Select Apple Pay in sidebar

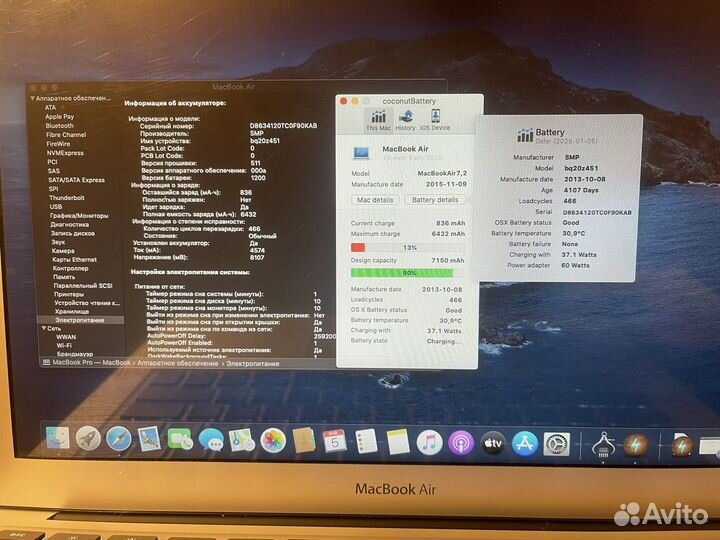coord(59,117)
